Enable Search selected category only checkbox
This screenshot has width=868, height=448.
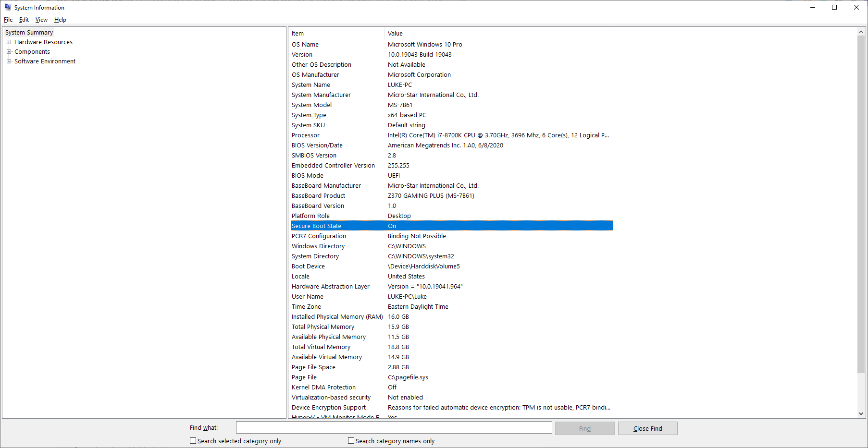coord(193,441)
